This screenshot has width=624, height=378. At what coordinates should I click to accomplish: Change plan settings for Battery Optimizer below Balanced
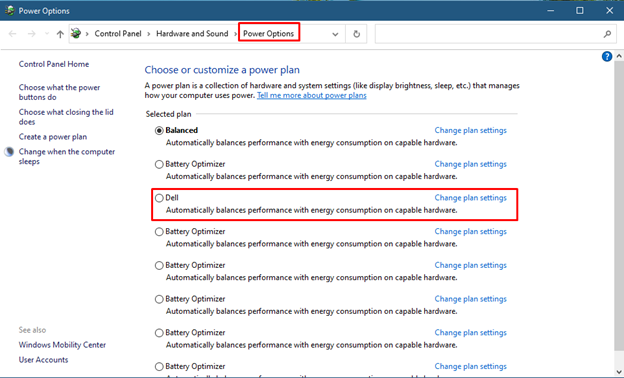[x=470, y=164]
